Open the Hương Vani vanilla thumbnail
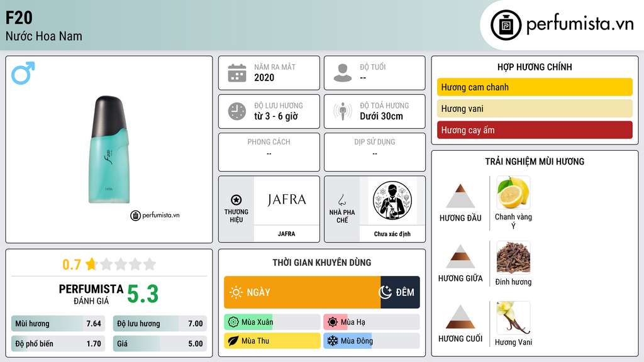This screenshot has width=644, height=362. point(513,317)
